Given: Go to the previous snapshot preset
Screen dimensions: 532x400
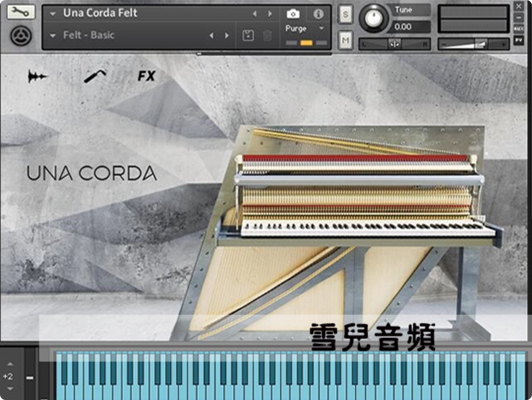Looking at the screenshot, I should [x=212, y=35].
